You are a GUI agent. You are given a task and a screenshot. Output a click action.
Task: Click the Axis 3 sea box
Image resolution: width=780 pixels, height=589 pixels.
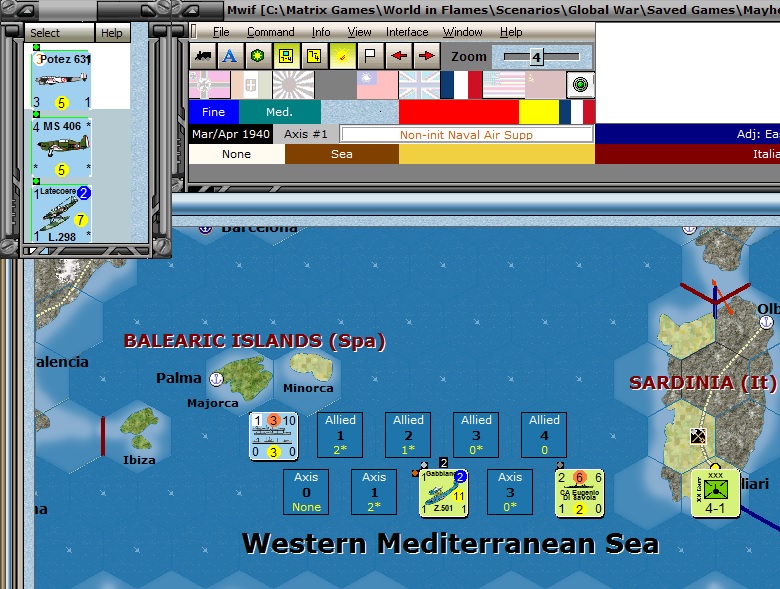[x=510, y=492]
